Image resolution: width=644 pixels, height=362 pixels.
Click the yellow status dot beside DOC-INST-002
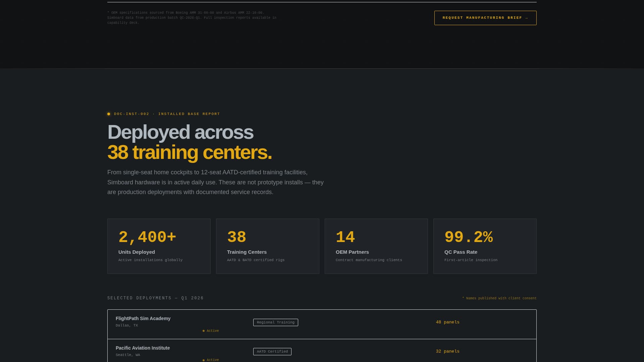[x=109, y=114]
